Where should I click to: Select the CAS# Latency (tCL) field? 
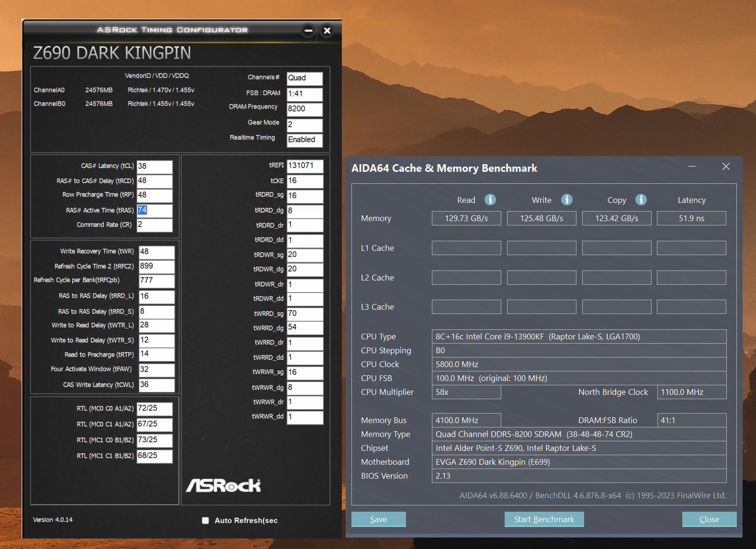(154, 167)
